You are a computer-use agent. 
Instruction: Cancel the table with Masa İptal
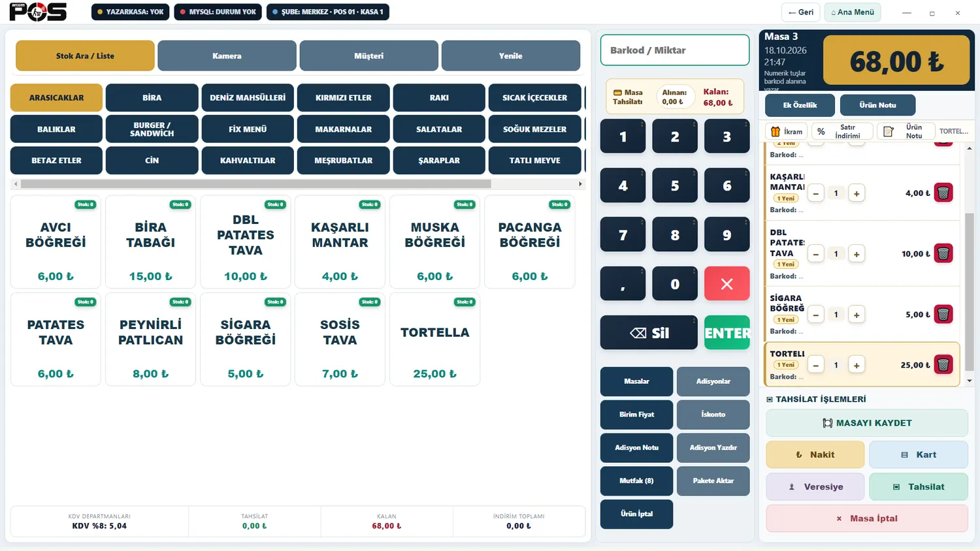pyautogui.click(x=867, y=518)
